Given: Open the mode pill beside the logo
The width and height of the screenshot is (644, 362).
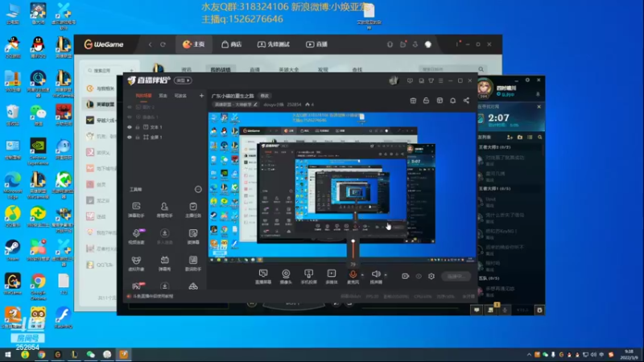Looking at the screenshot, I should pyautogui.click(x=183, y=80).
